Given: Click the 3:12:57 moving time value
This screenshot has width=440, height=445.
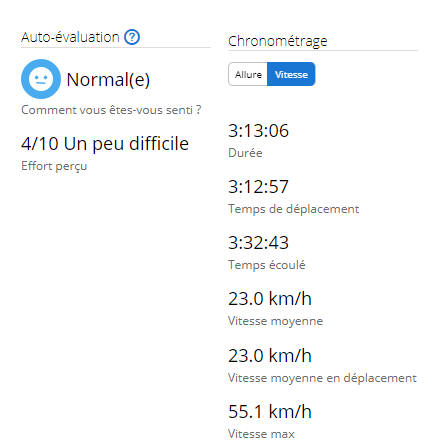Looking at the screenshot, I should pyautogui.click(x=258, y=186).
